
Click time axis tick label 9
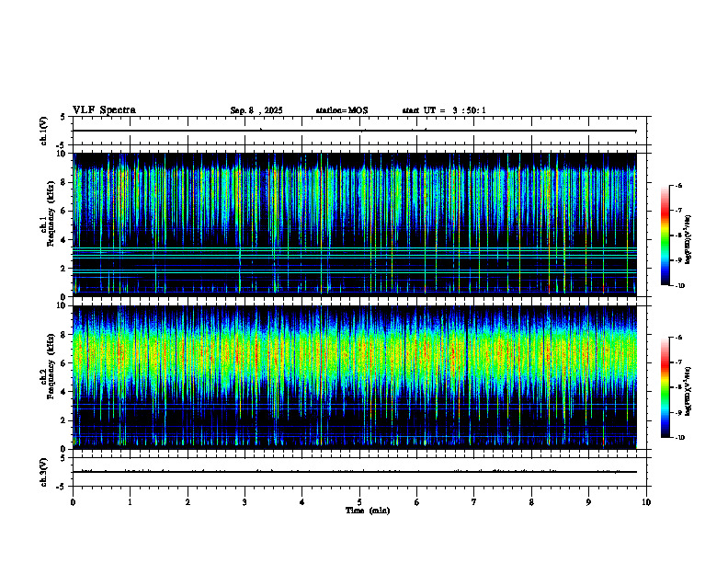(588, 502)
